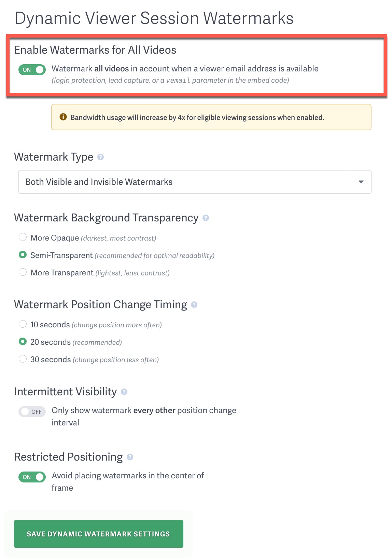Turn off Enable Watermarks for All Videos
The height and width of the screenshot is (559, 392).
coord(32,69)
